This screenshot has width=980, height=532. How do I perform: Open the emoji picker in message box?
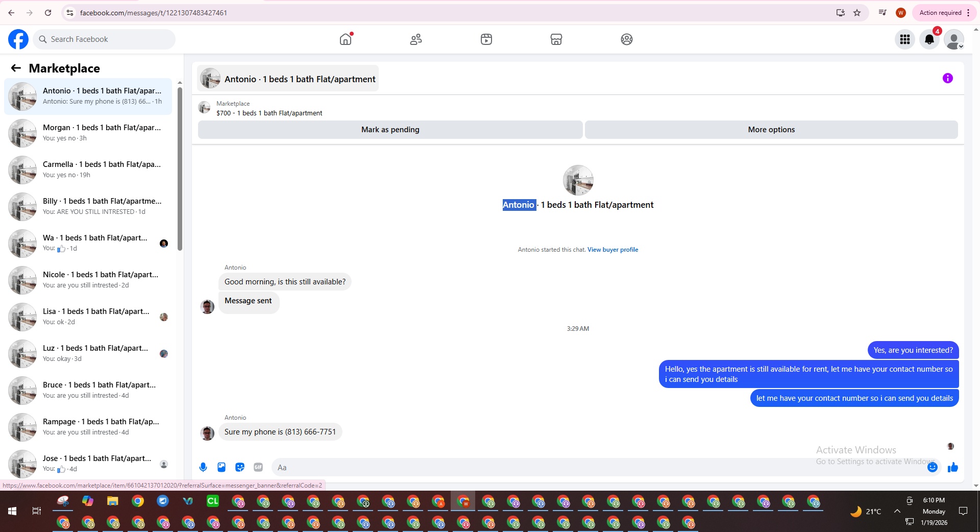pyautogui.click(x=933, y=467)
